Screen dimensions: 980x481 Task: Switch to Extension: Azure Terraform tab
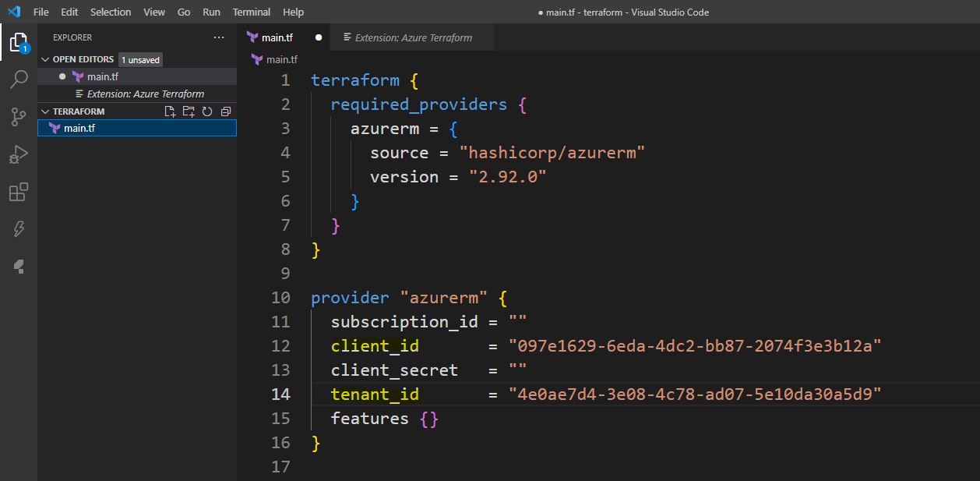pos(413,37)
